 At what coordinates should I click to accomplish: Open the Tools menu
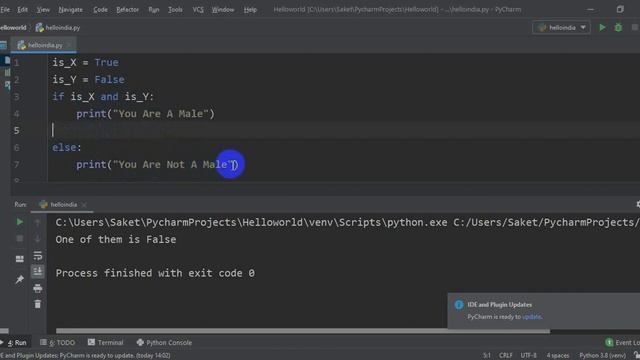(175, 9)
